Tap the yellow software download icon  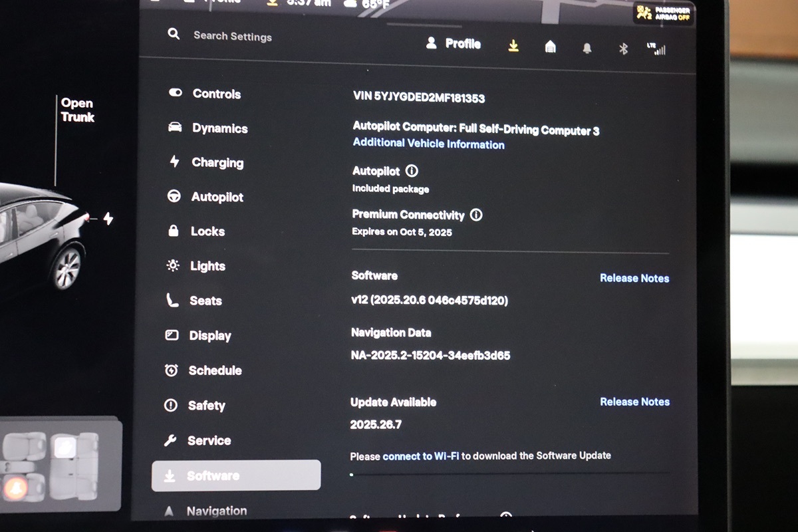tap(513, 45)
